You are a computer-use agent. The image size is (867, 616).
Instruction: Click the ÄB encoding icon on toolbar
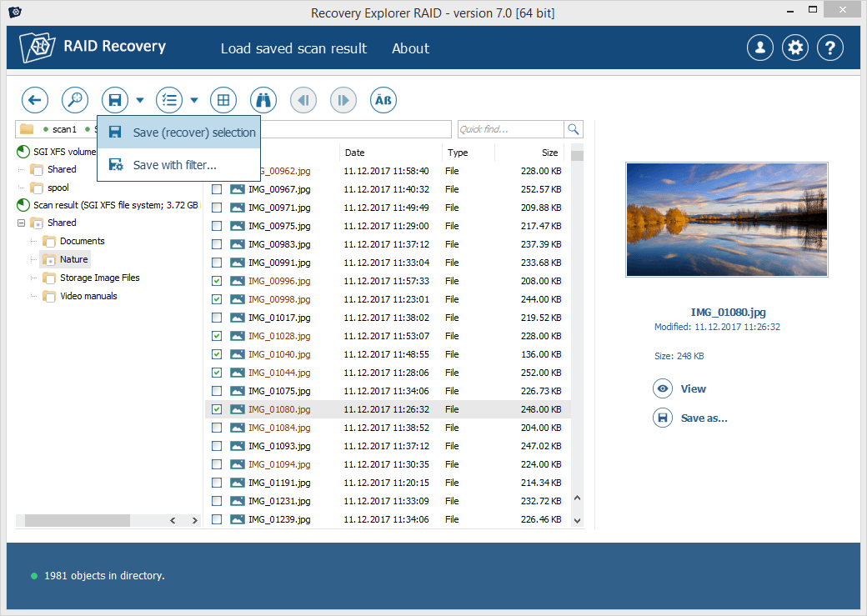[383, 99]
